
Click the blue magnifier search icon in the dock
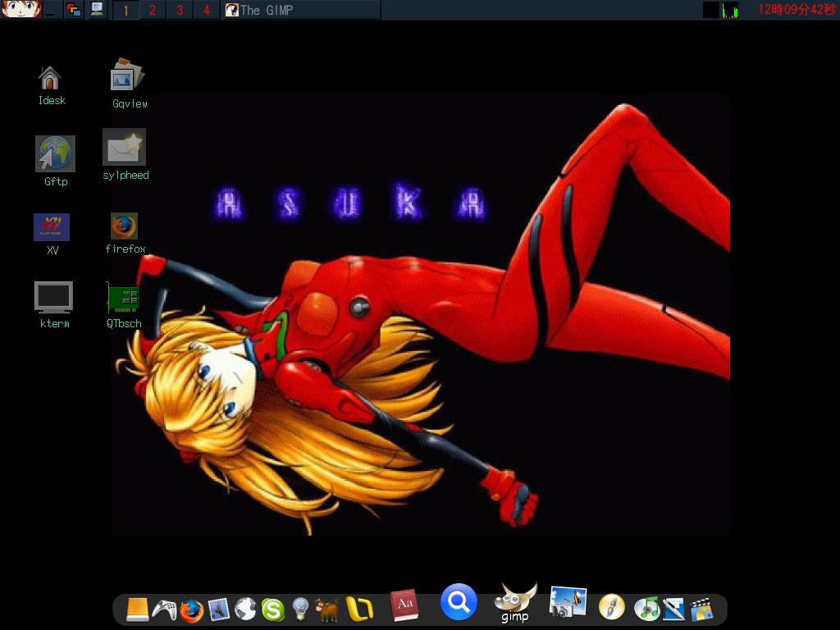458,601
